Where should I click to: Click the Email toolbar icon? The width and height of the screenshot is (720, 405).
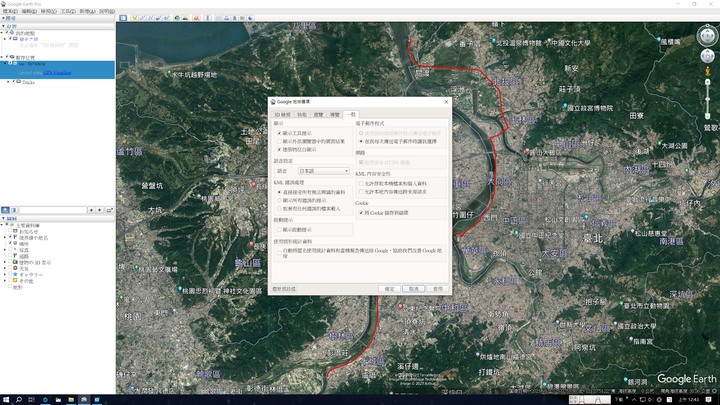point(219,18)
